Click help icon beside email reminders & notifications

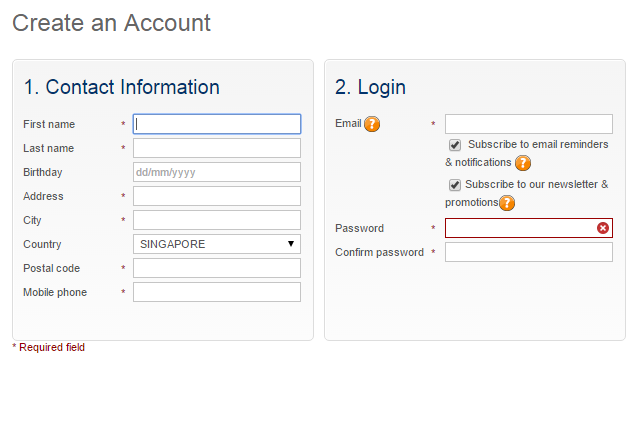[523, 163]
